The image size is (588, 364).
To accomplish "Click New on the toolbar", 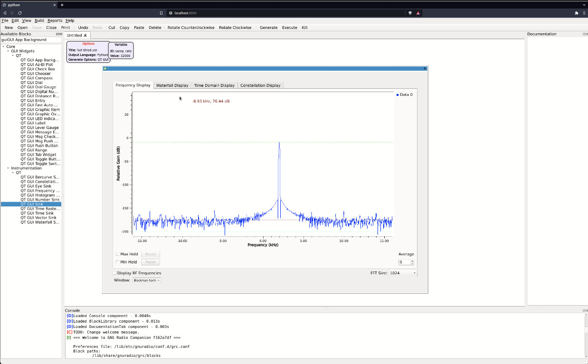I will pyautogui.click(x=9, y=28).
